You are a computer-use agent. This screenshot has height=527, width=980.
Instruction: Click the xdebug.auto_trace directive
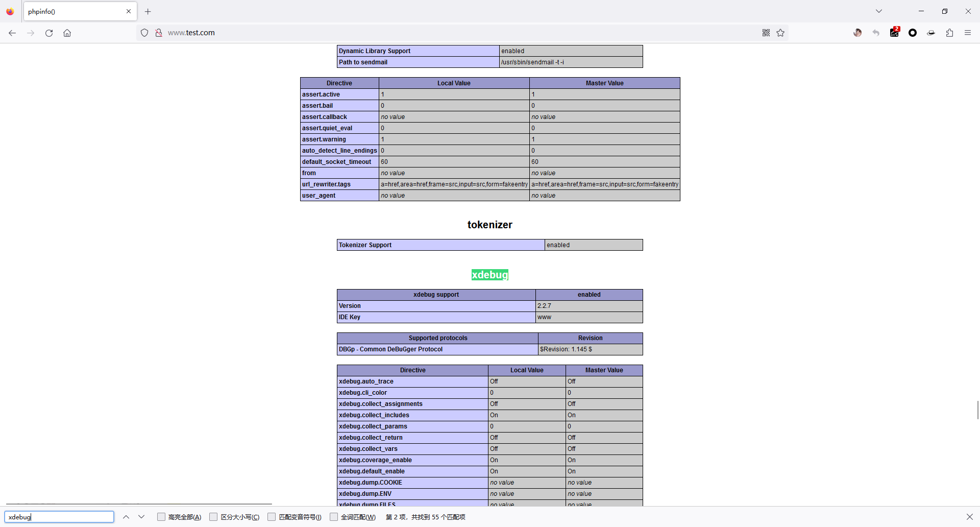pyautogui.click(x=366, y=381)
